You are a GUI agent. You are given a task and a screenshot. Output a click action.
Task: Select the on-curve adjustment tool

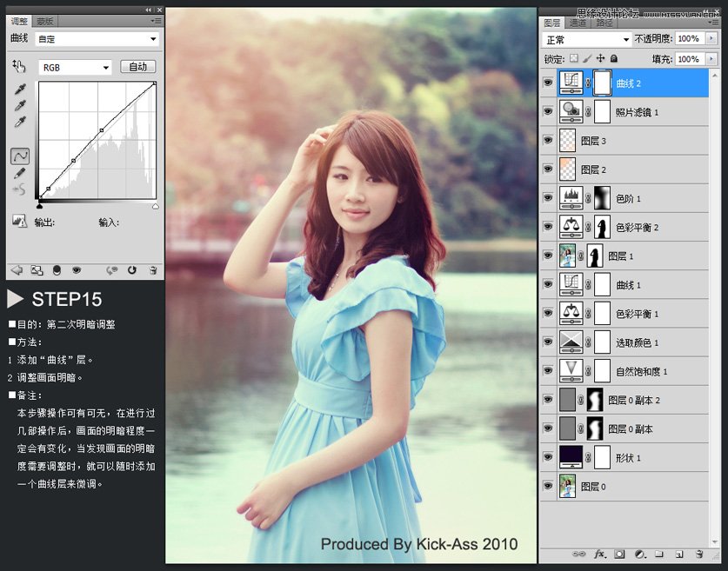tap(18, 67)
